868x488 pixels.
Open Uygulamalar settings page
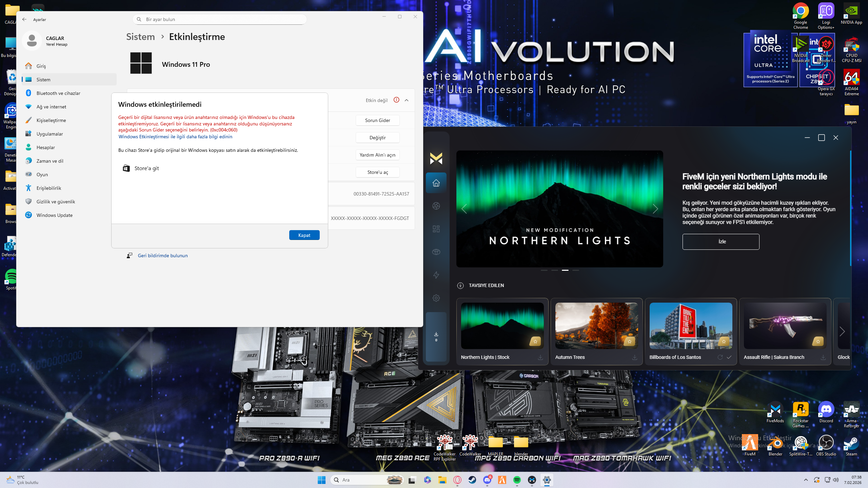[x=69, y=134]
